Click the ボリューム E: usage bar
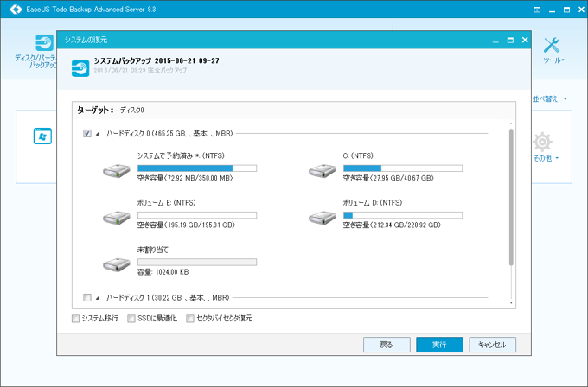Image resolution: width=588 pixels, height=387 pixels. (197, 215)
